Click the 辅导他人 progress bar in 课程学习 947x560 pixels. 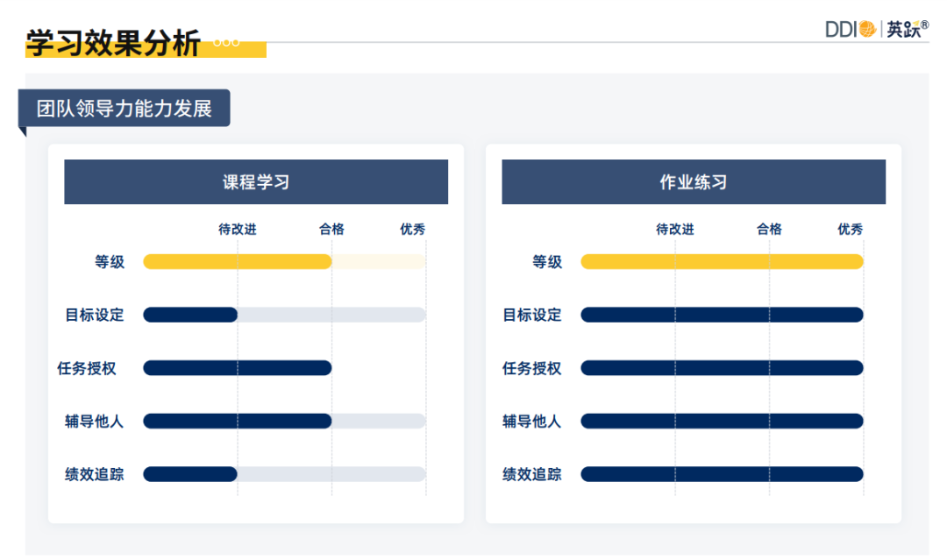(284, 421)
